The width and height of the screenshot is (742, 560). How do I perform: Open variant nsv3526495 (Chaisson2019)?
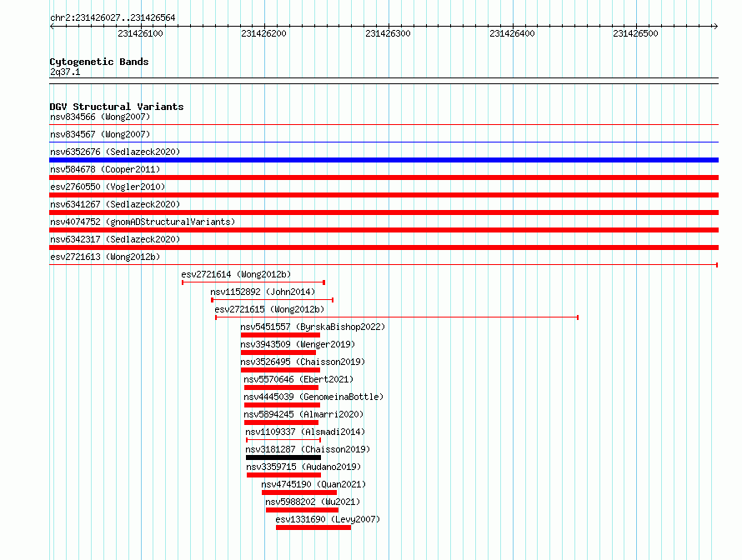coord(303,362)
